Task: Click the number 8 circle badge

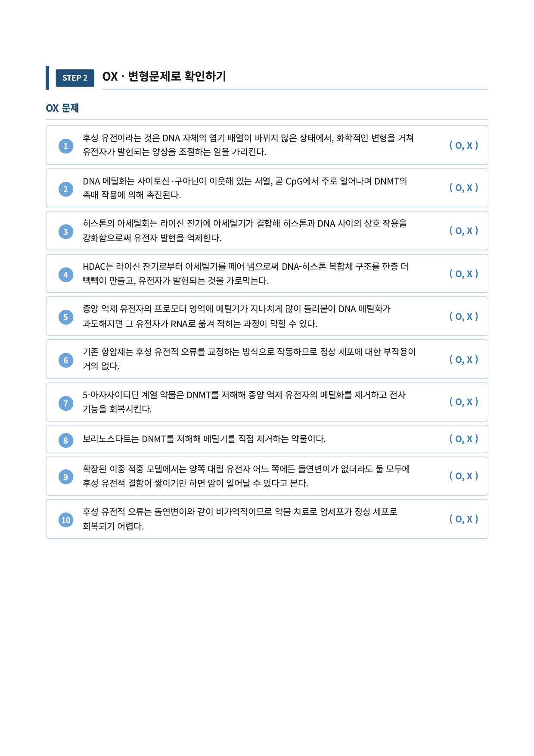Action: pos(65,440)
